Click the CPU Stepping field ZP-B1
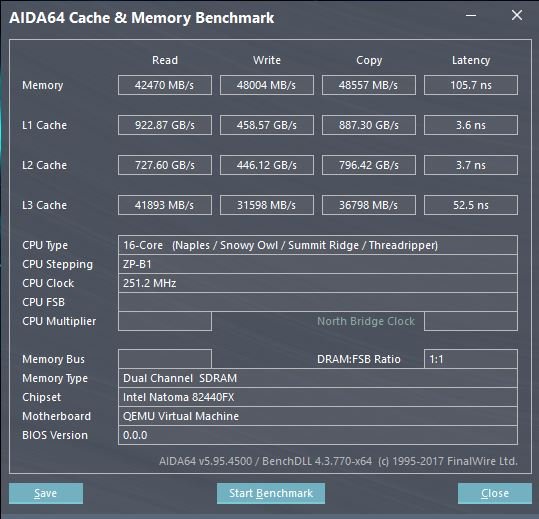The height and width of the screenshot is (519, 539). (x=318, y=264)
